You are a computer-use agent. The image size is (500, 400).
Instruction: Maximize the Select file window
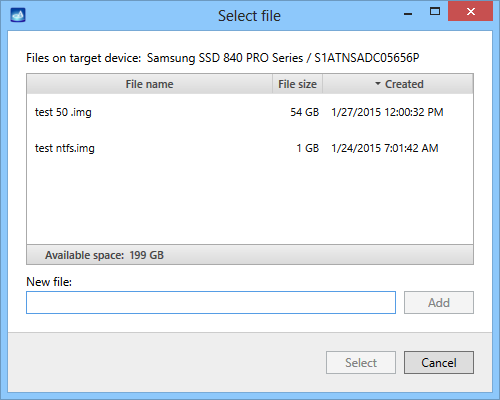click(x=435, y=12)
